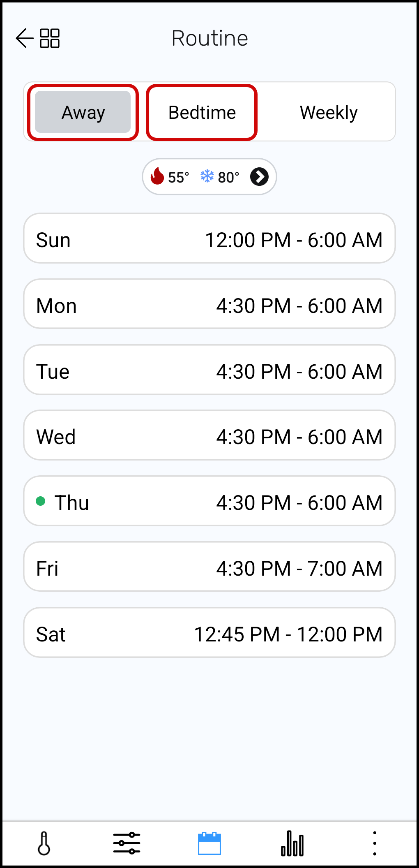This screenshot has height=868, width=419.
Task: Edit the Fri 4:30 PM - 7:00 AM row
Action: click(x=209, y=567)
